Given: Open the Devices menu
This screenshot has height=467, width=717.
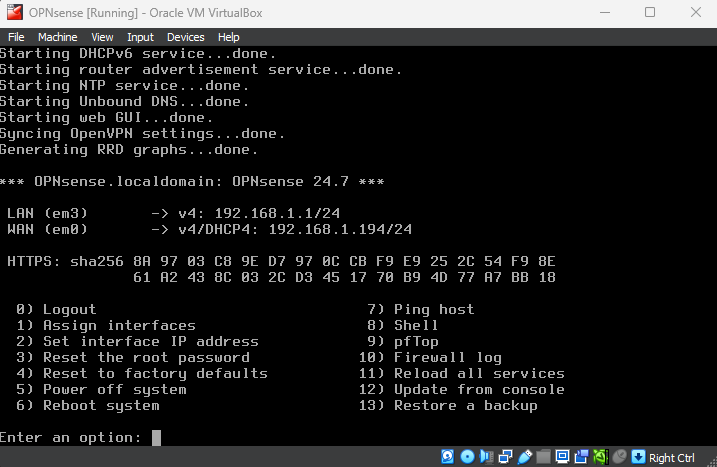Looking at the screenshot, I should tap(185, 37).
